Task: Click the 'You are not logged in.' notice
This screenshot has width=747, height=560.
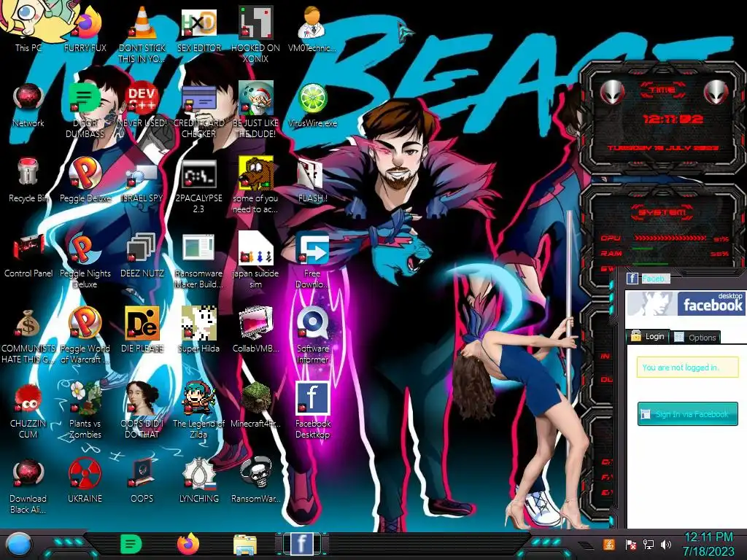Action: 687,367
